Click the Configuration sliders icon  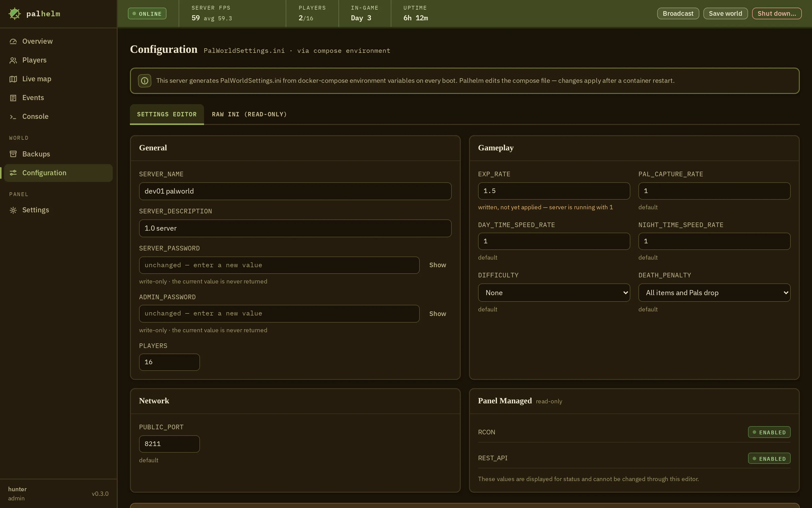pos(13,173)
